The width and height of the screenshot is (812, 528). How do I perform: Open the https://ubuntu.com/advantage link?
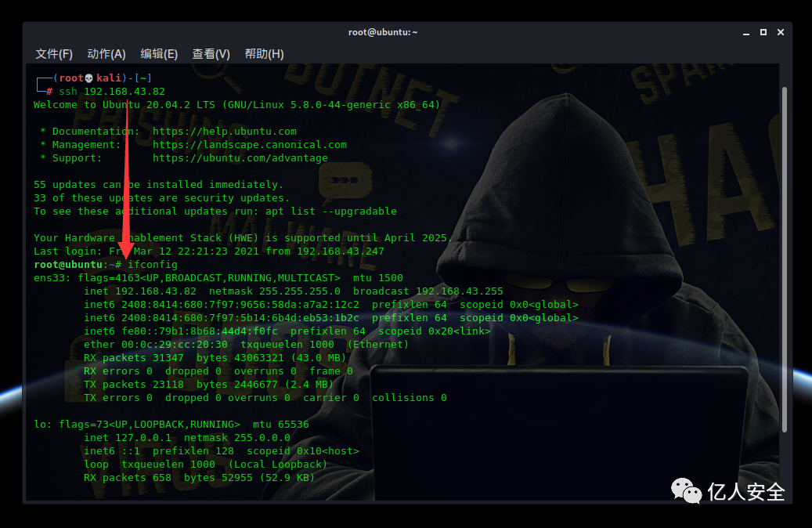240,158
